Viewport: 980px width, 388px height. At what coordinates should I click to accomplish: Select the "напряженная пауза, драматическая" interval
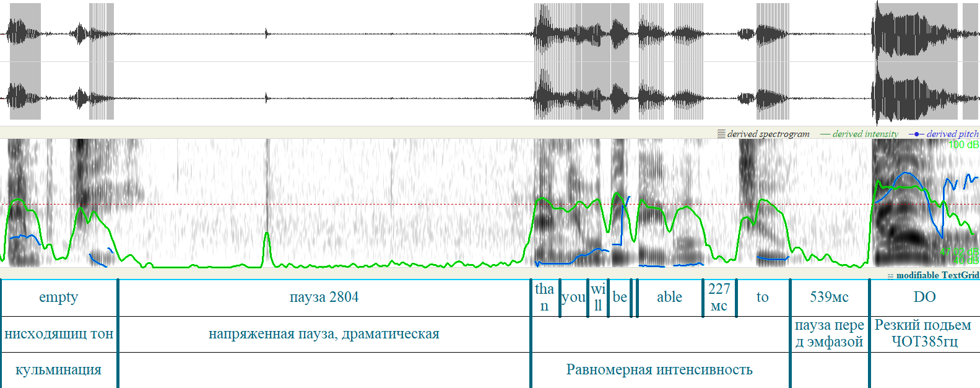tap(324, 334)
